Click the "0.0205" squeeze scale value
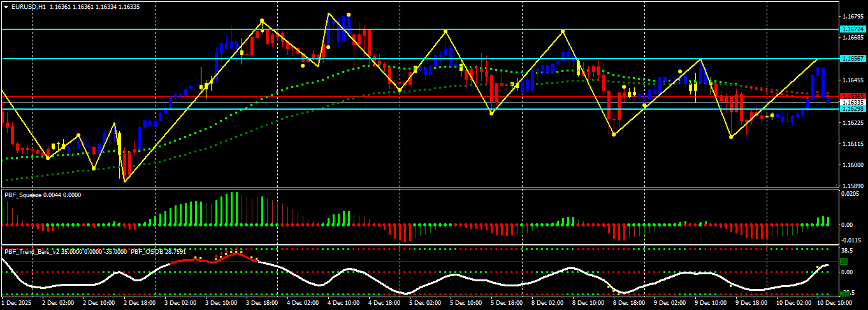Viewport: 868px width, 310px height. coord(851,195)
